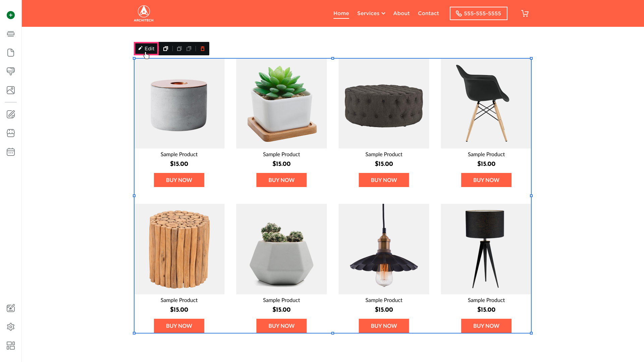Viewport: 644px width, 362px height.
Task: Open the pages icon in sidebar
Action: pos(11,53)
